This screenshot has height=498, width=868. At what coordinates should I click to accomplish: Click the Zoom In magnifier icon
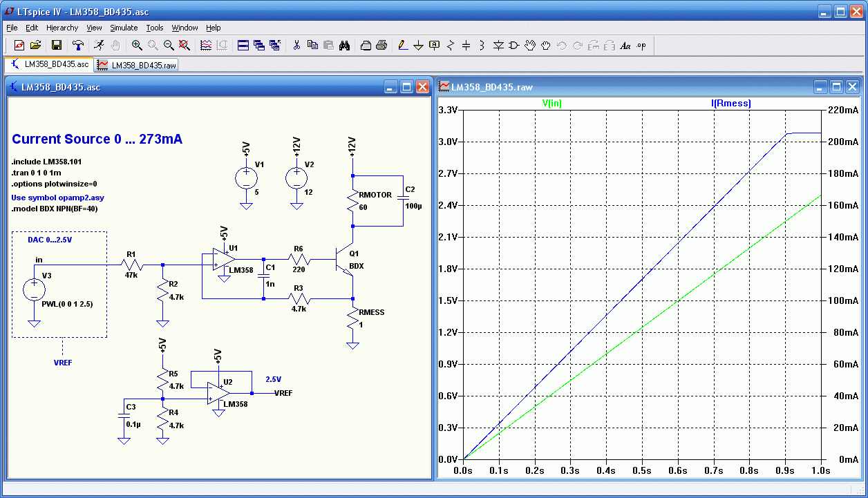click(x=137, y=46)
